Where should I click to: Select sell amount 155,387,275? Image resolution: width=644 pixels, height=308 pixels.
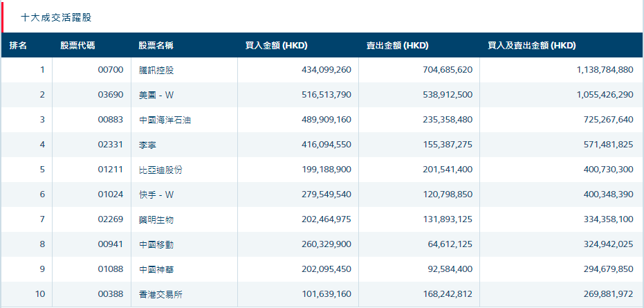pyautogui.click(x=448, y=145)
